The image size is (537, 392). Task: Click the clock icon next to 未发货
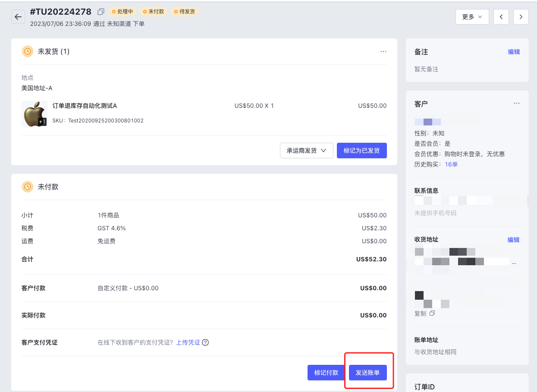point(27,51)
